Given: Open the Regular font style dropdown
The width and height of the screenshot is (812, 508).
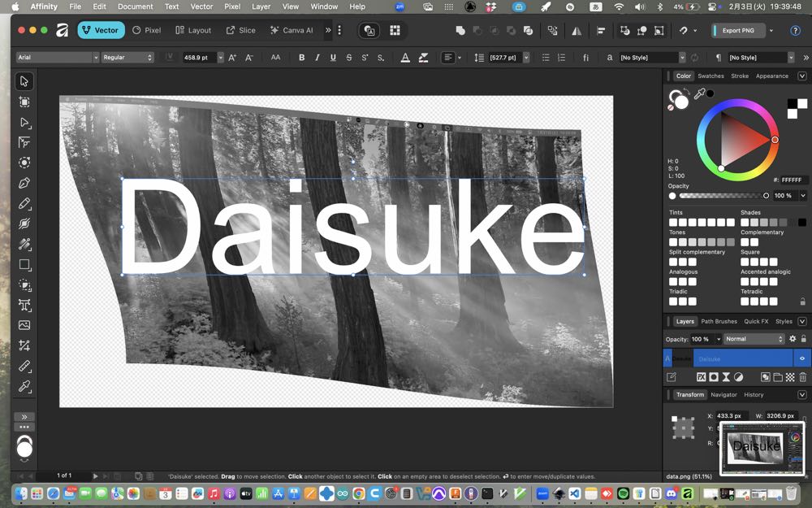Looking at the screenshot, I should pos(127,58).
